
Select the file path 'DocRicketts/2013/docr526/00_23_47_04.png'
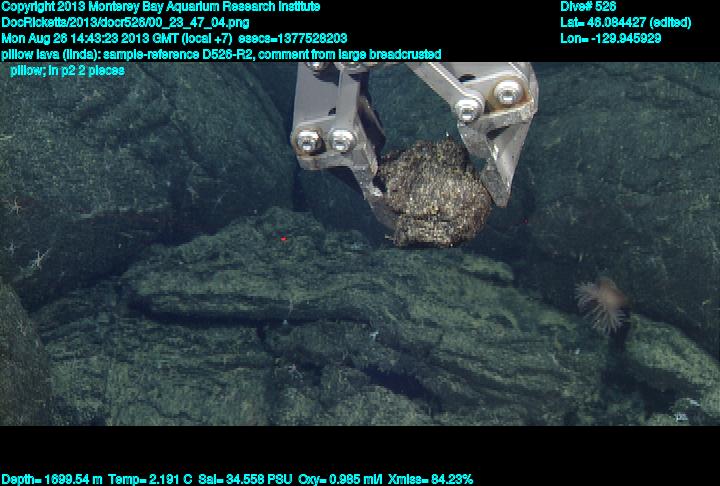click(125, 23)
